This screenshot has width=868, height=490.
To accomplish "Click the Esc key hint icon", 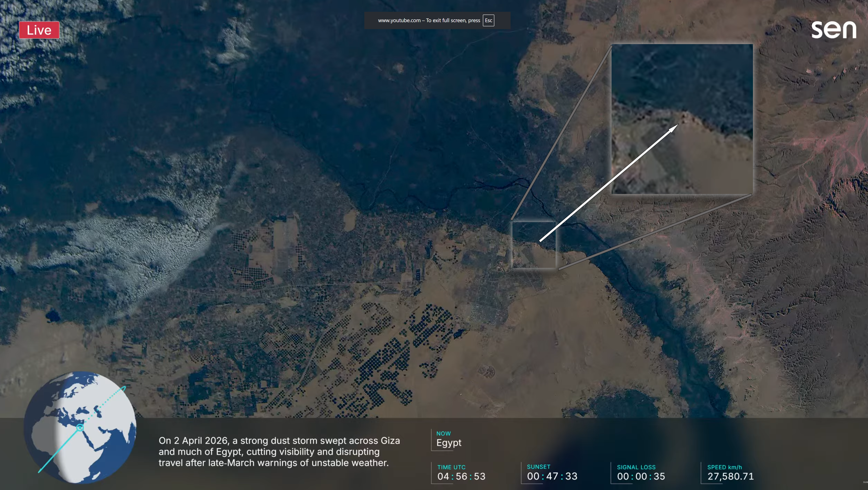I will [x=488, y=20].
